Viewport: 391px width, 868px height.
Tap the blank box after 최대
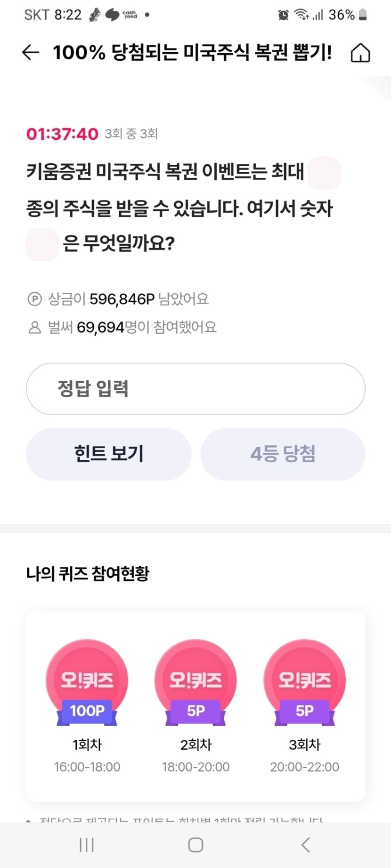[x=324, y=173]
